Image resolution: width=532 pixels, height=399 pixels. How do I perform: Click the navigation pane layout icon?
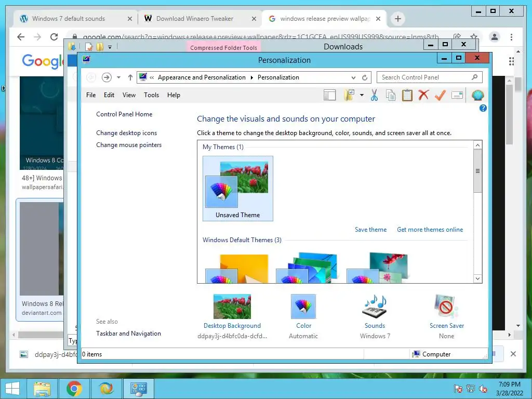point(329,96)
